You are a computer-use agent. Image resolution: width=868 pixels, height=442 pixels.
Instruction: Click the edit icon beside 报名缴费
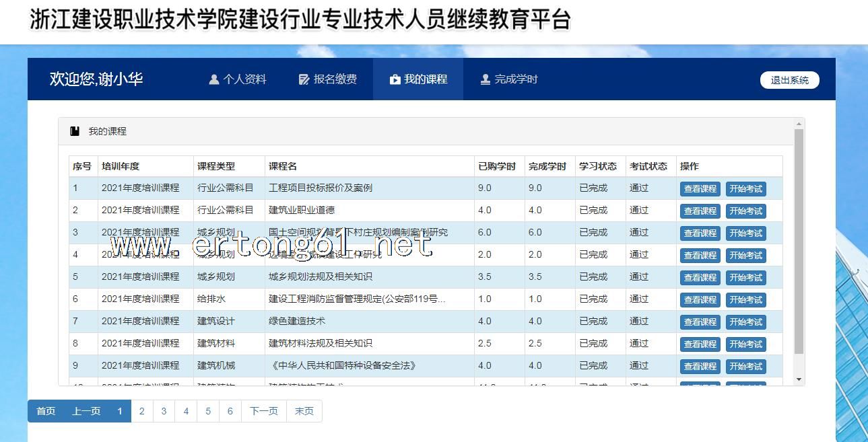(304, 79)
